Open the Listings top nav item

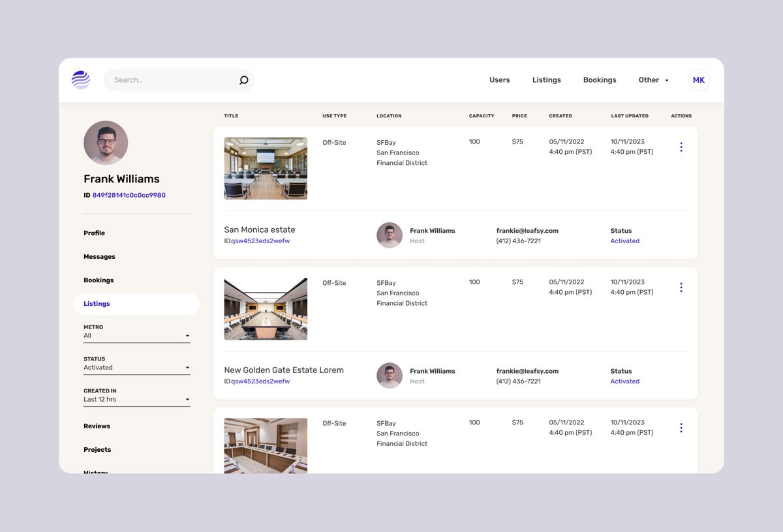tap(547, 80)
